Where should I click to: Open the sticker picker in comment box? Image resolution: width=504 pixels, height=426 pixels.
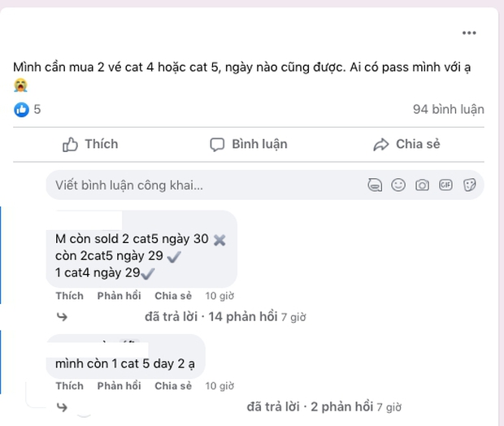(x=469, y=185)
